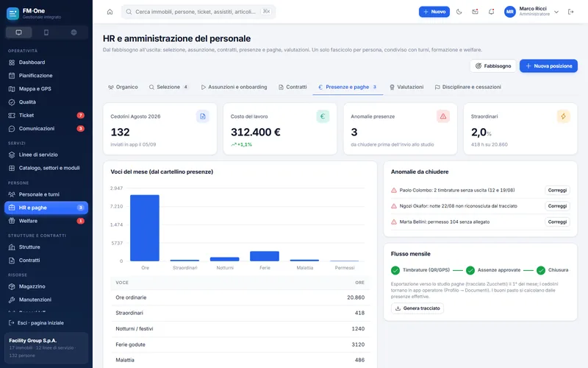Click the logout icon at top right
The image size is (588, 368).
click(571, 12)
